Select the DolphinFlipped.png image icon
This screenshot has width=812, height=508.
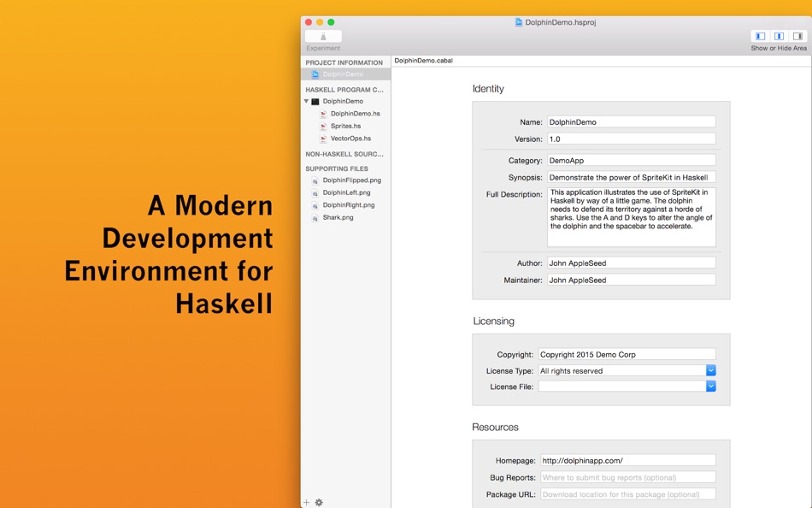(x=315, y=180)
